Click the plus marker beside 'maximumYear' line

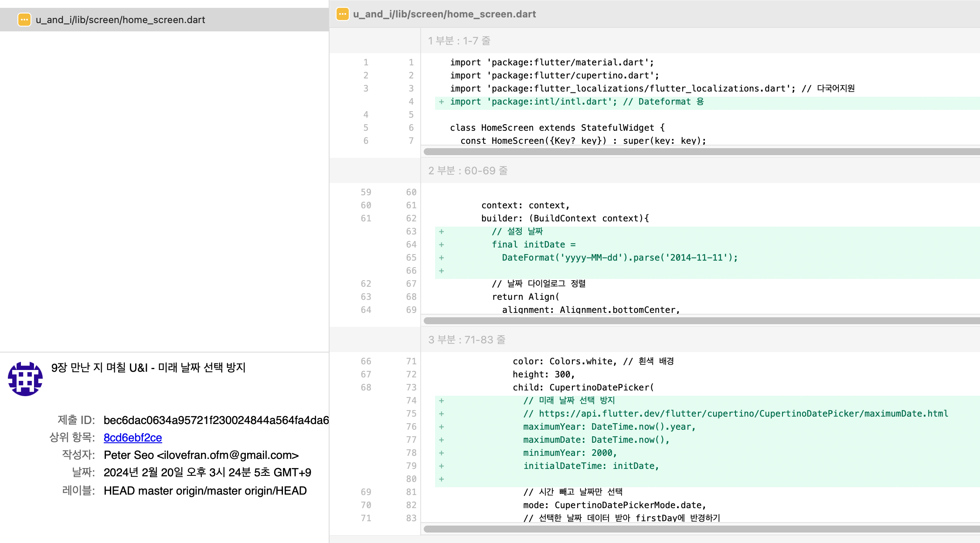click(442, 427)
